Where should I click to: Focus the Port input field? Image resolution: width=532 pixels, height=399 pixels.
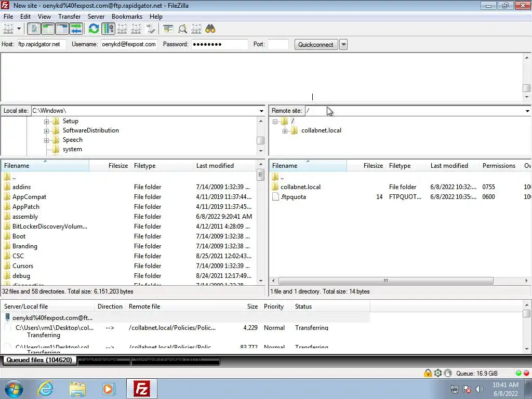[x=278, y=44]
